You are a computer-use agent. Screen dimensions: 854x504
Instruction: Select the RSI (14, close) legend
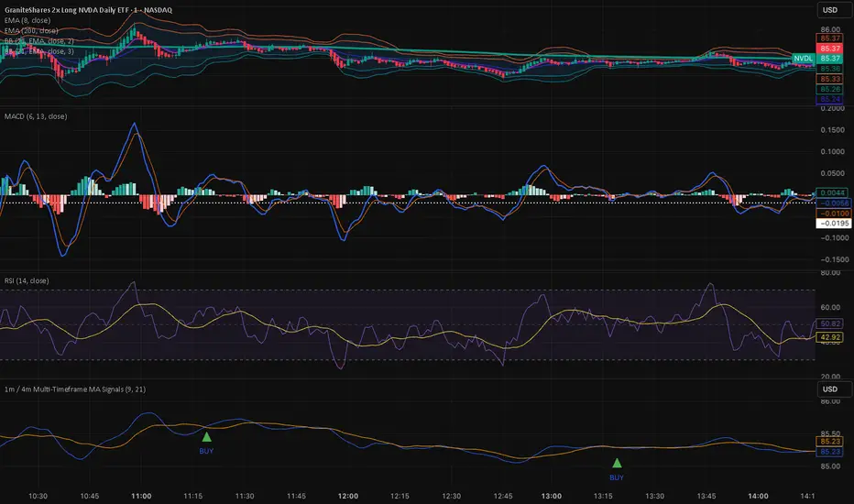[x=27, y=280]
